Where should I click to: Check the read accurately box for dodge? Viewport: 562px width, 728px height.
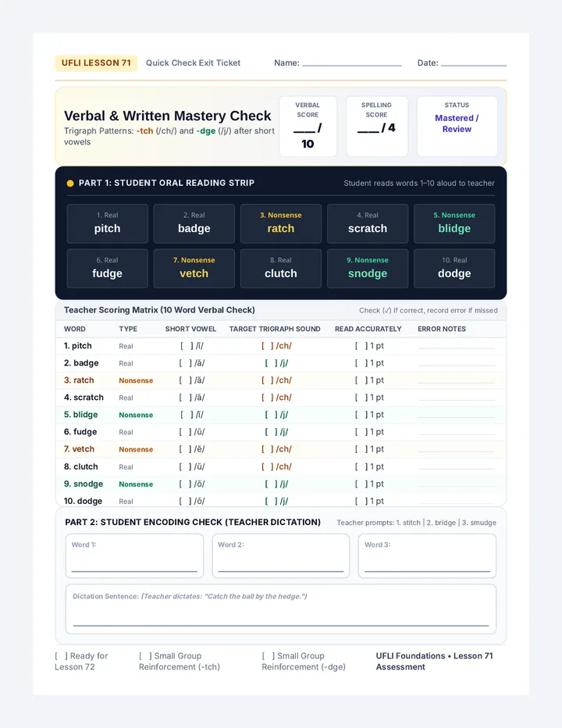361,501
